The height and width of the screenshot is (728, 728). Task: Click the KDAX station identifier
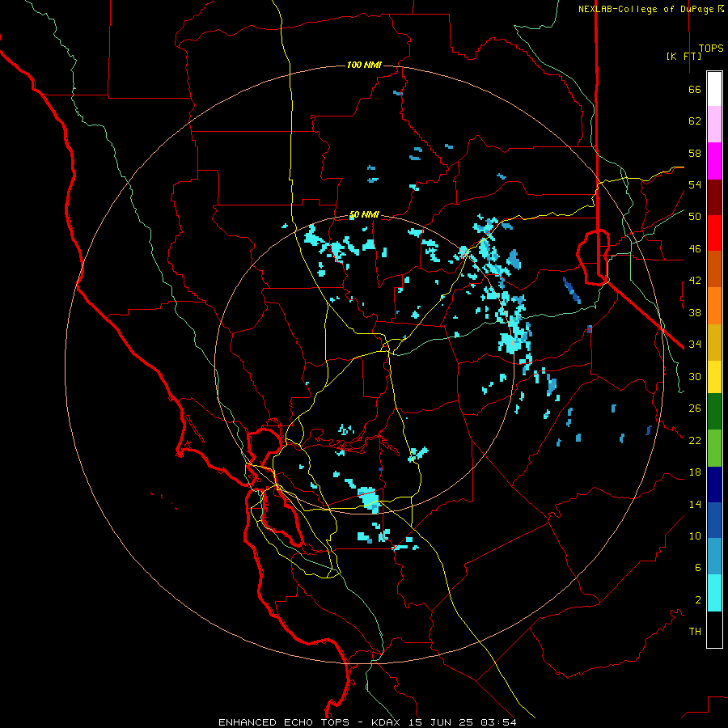(x=387, y=722)
